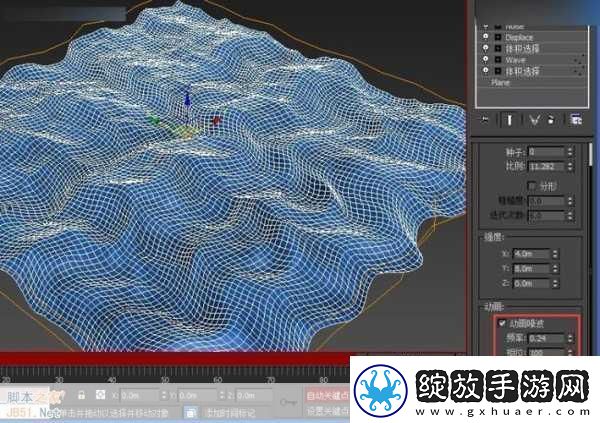Click the red X-axis gizmo handle
Screen dimensions: 600x423
point(216,121)
